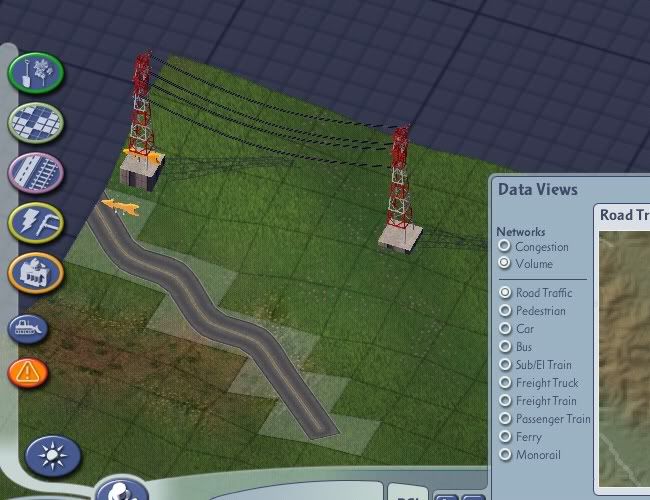Click the Data Views panel title

coord(538,189)
